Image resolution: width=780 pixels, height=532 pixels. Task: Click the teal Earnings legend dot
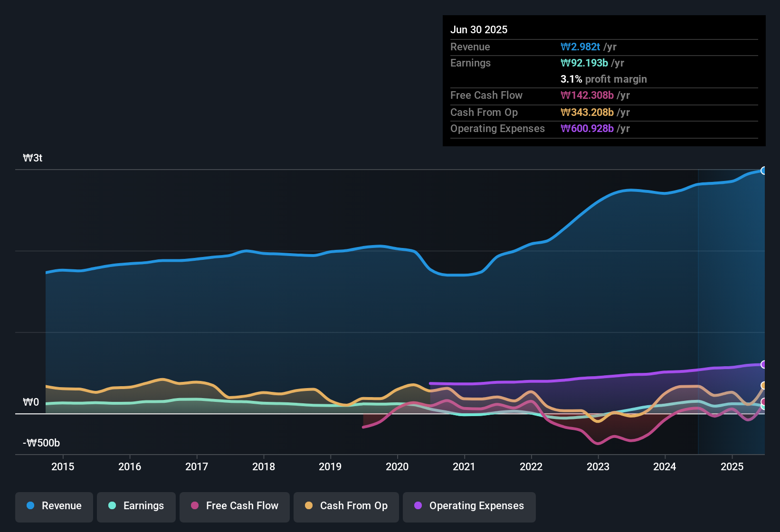pos(112,506)
